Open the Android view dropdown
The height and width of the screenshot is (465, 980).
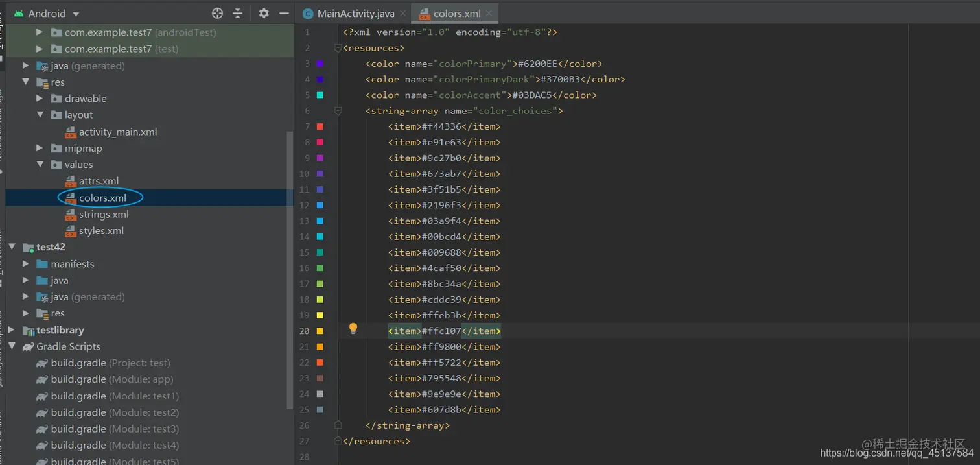pos(76,14)
